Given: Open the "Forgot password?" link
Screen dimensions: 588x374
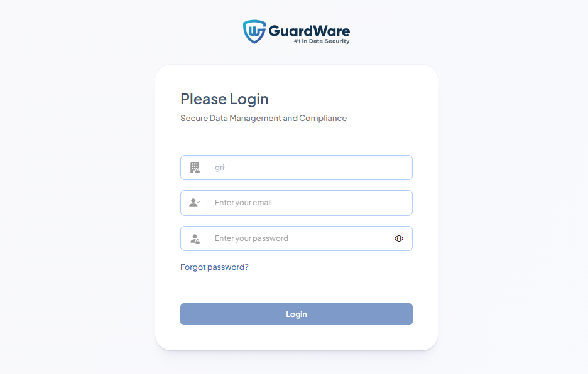Looking at the screenshot, I should (x=214, y=267).
